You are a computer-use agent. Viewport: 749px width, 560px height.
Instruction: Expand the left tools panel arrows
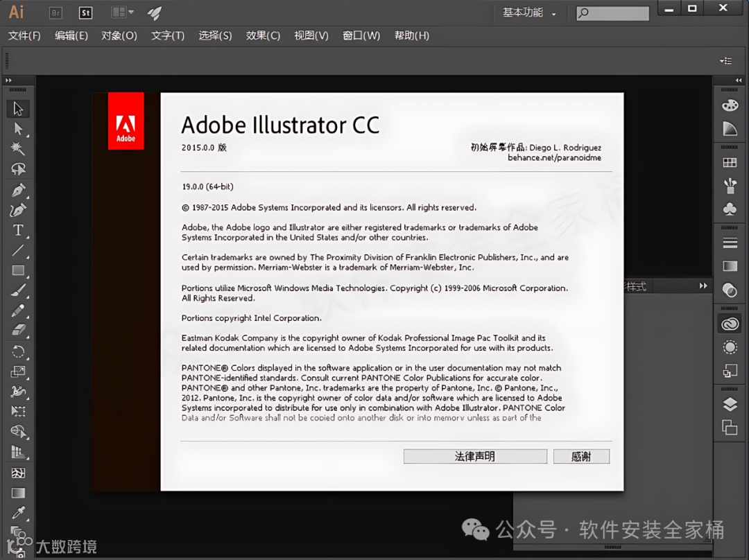tap(8, 80)
